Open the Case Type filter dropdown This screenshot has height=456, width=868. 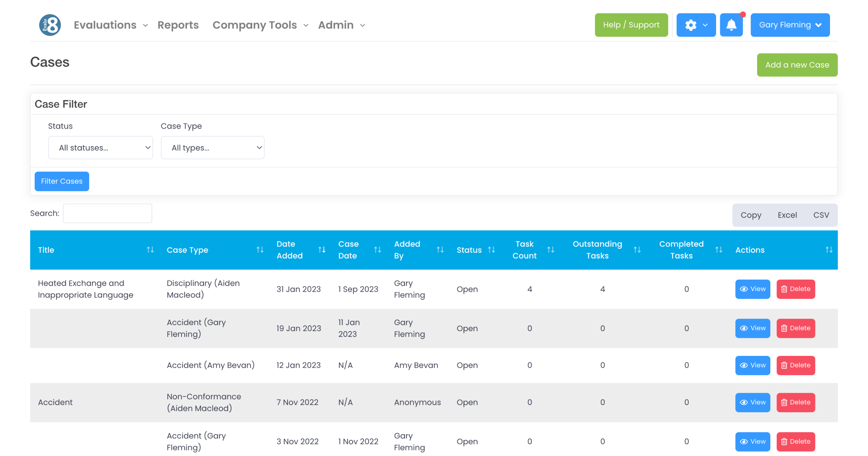[212, 148]
